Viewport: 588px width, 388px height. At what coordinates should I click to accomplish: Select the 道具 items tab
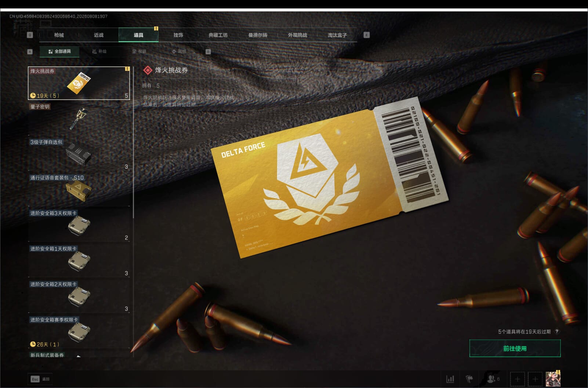138,35
